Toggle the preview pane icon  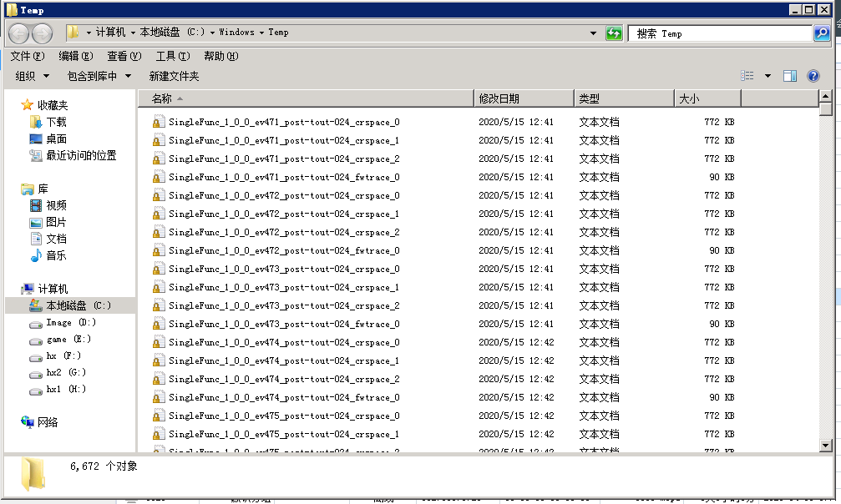click(x=789, y=76)
